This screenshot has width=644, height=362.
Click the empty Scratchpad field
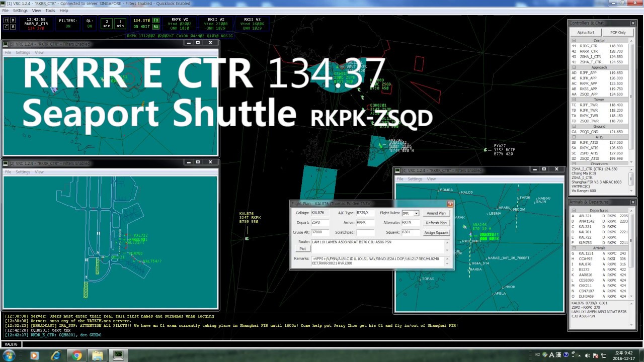pyautogui.click(x=365, y=232)
